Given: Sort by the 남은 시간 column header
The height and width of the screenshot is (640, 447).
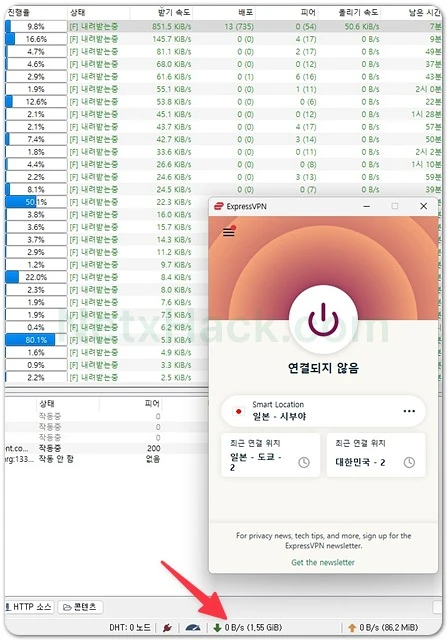Looking at the screenshot, I should pos(411,13).
